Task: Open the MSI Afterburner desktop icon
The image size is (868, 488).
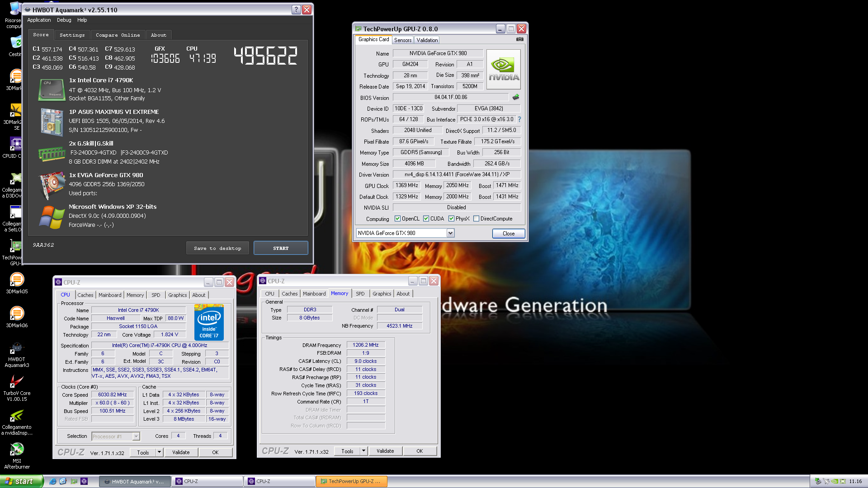Action: [17, 456]
